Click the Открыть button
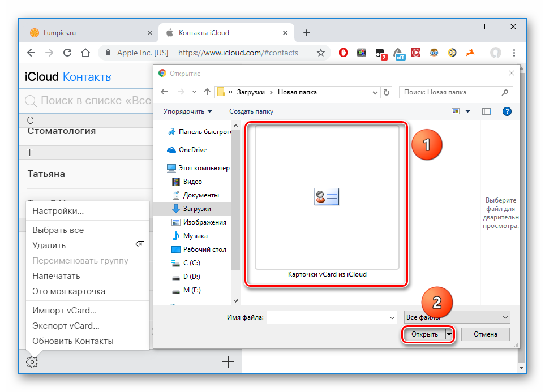Image resolution: width=545 pixels, height=392 pixels. click(x=424, y=334)
